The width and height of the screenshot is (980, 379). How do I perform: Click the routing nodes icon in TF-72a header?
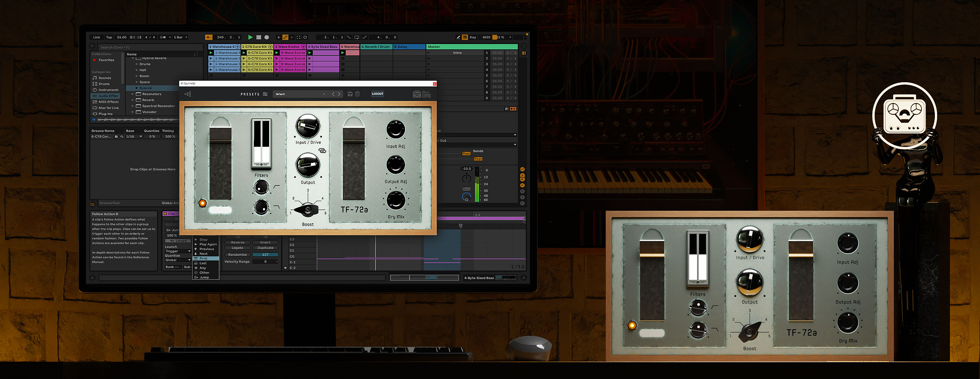(188, 94)
